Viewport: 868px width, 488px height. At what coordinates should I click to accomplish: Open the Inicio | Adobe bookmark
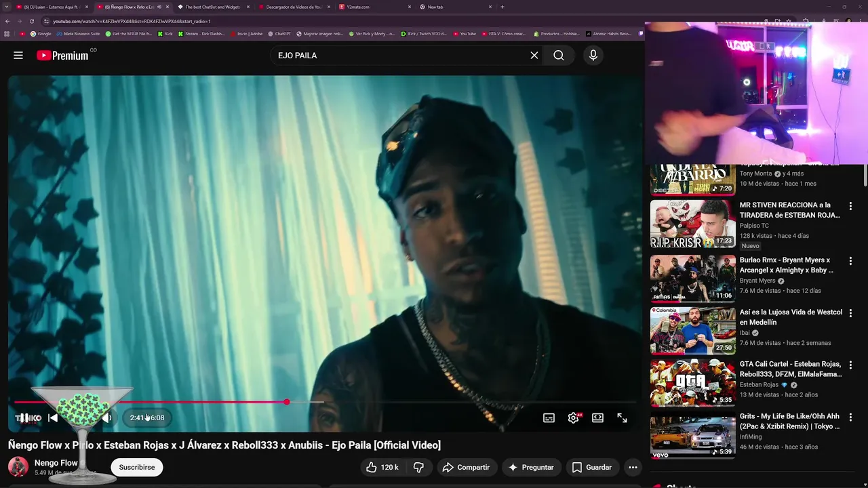pyautogui.click(x=247, y=34)
